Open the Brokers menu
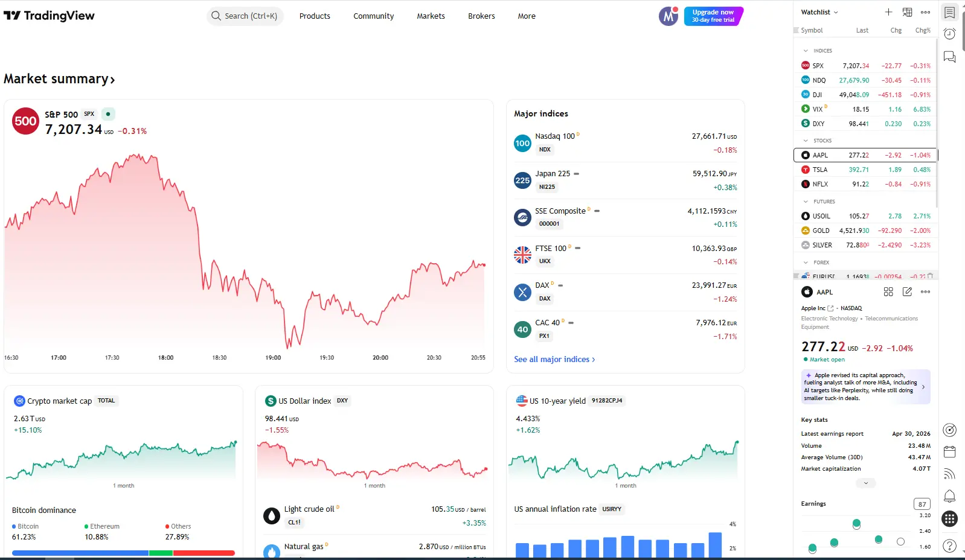965x560 pixels. click(481, 16)
